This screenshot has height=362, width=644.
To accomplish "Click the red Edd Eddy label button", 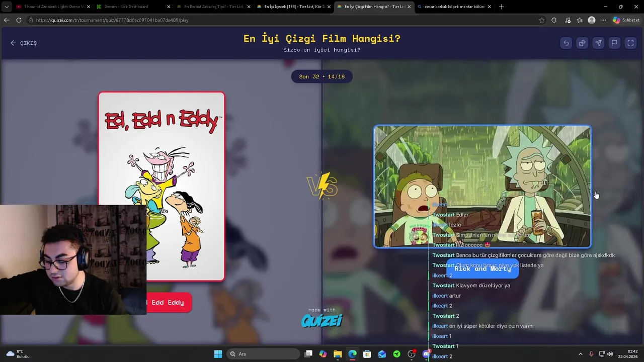I will click(169, 303).
